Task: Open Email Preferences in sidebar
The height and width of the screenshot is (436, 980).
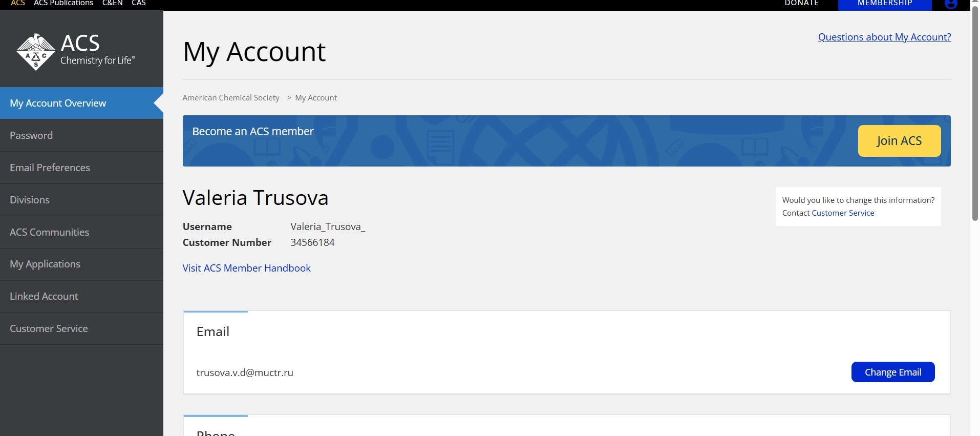Action: [x=50, y=168]
